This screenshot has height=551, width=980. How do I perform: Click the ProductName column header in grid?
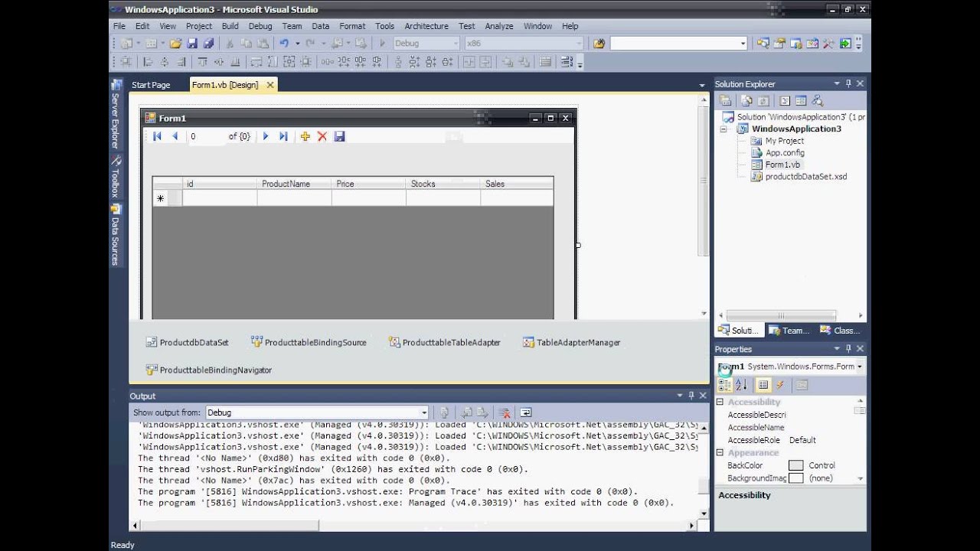[294, 184]
